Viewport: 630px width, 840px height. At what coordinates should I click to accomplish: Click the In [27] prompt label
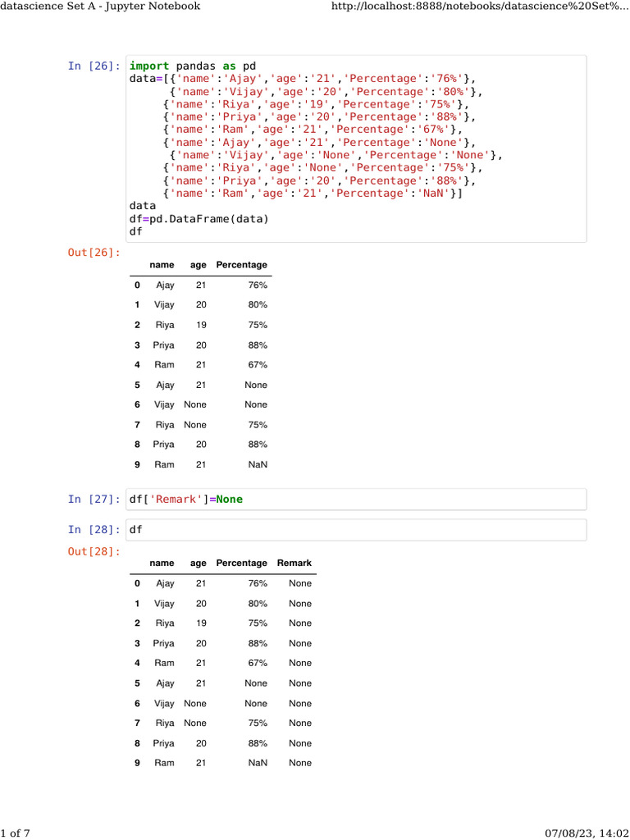94,500
